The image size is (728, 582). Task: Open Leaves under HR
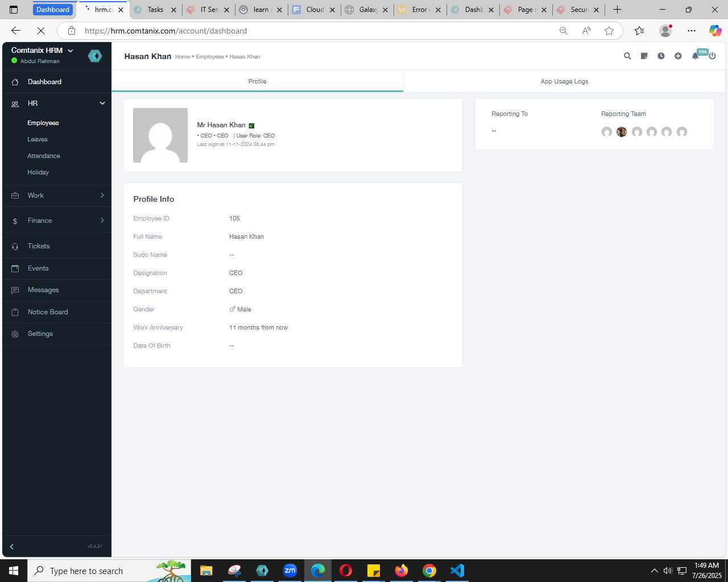click(x=38, y=139)
